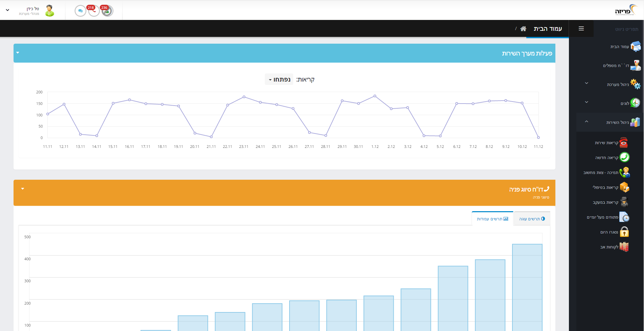Click the 11.12 final point on the line chart

coord(538,137)
